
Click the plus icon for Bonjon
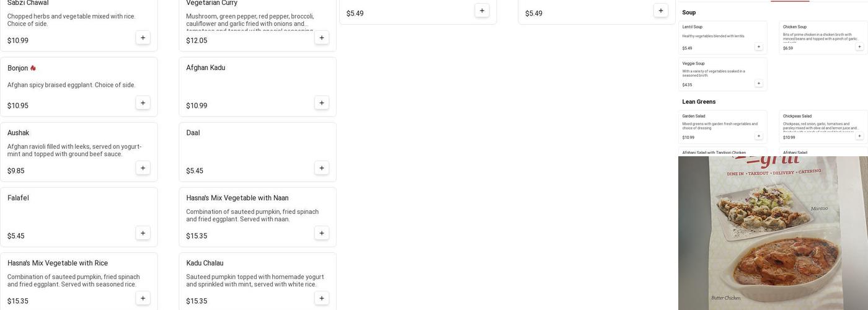[x=143, y=103]
